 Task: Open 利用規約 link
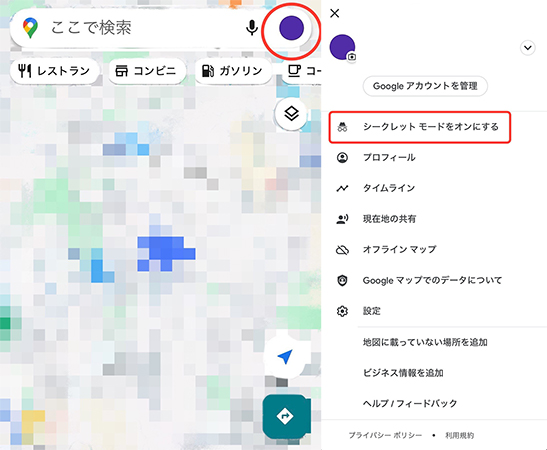coord(459,435)
